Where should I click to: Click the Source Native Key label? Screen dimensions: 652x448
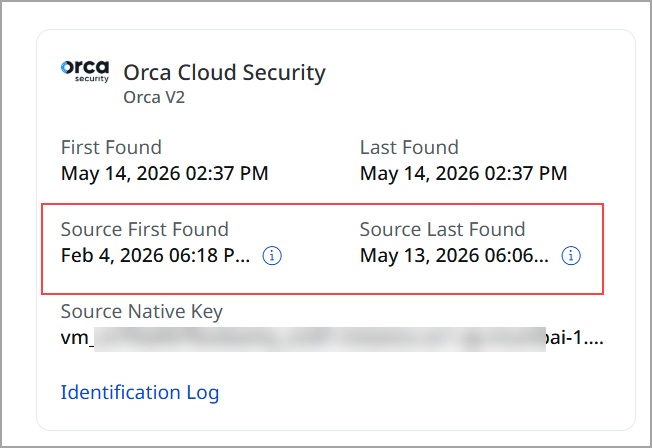coord(142,312)
